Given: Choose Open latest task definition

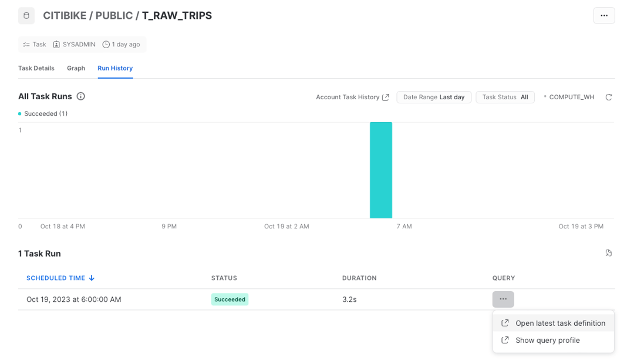Looking at the screenshot, I should coord(554,323).
